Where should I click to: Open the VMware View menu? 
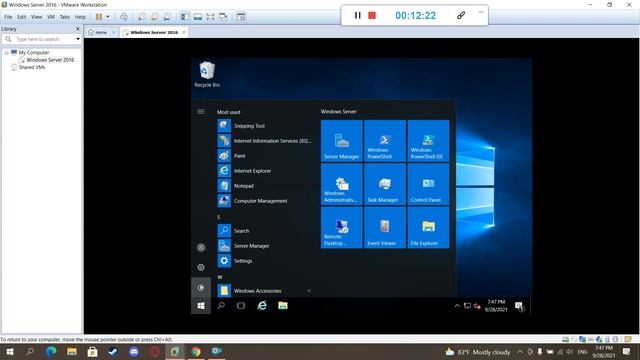coord(36,17)
